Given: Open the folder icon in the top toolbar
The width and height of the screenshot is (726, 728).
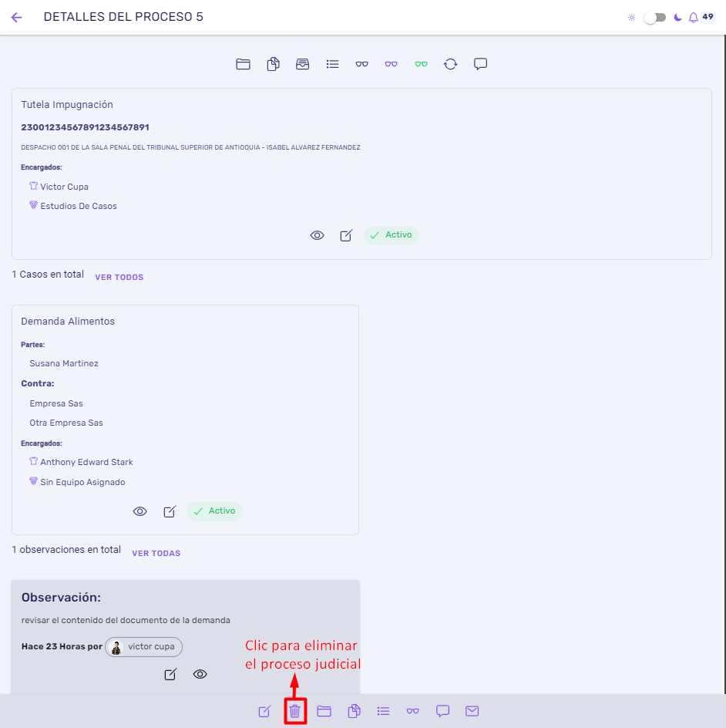Looking at the screenshot, I should pyautogui.click(x=243, y=64).
